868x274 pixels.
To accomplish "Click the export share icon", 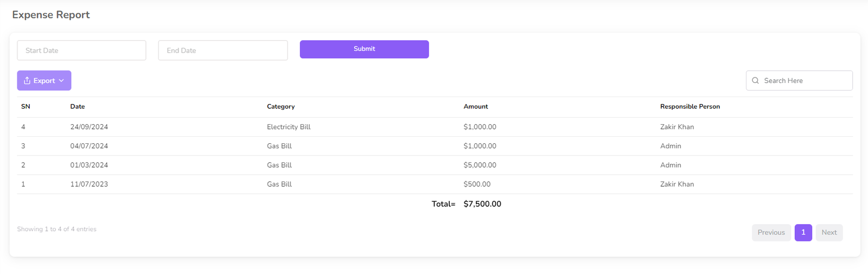I will coord(27,81).
